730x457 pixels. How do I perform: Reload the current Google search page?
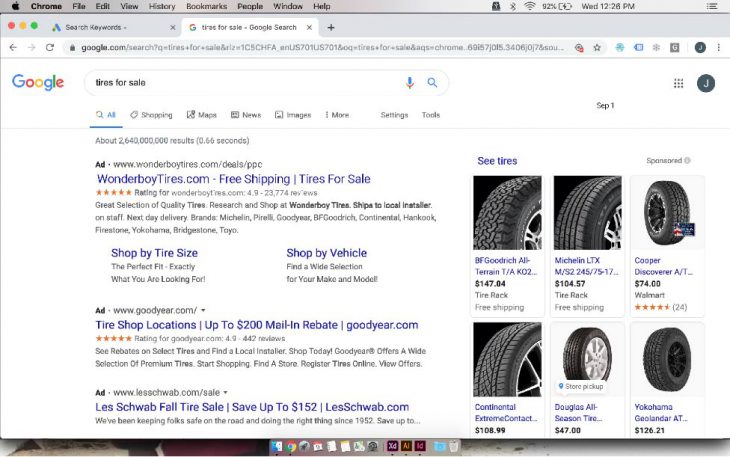click(x=50, y=47)
